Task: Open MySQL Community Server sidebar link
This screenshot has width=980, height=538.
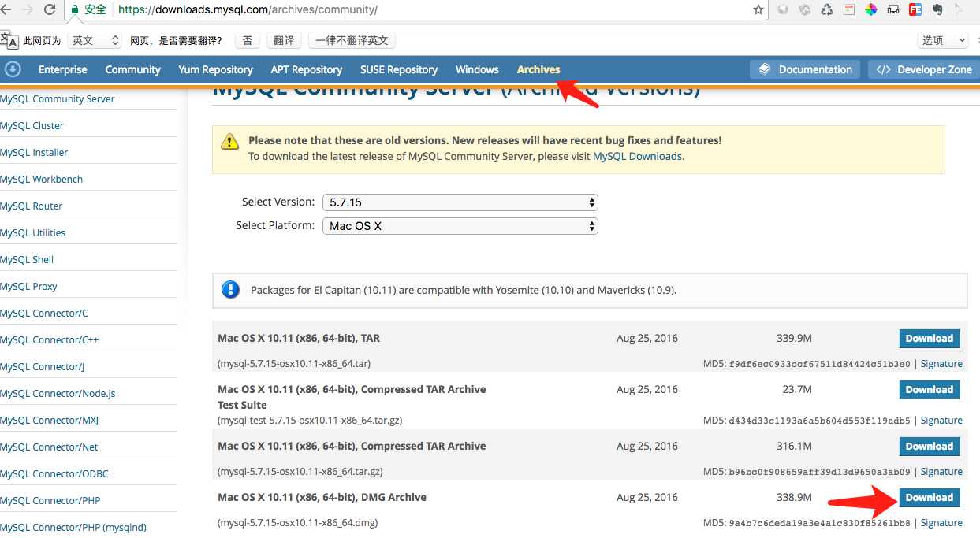Action: pyautogui.click(x=57, y=98)
